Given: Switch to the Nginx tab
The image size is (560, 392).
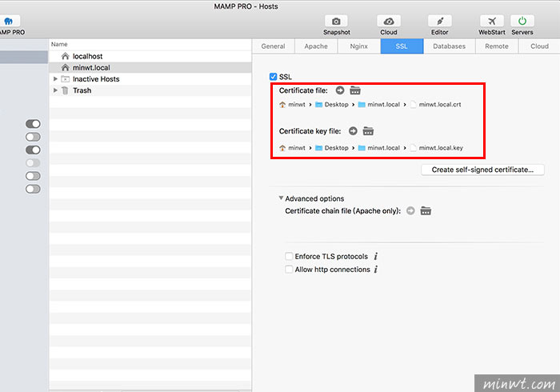Looking at the screenshot, I should coord(359,46).
